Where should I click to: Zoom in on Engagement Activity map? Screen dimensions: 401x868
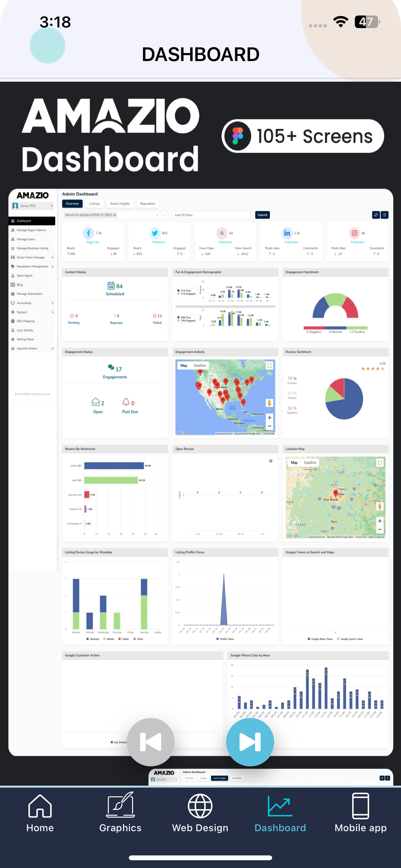tap(269, 418)
